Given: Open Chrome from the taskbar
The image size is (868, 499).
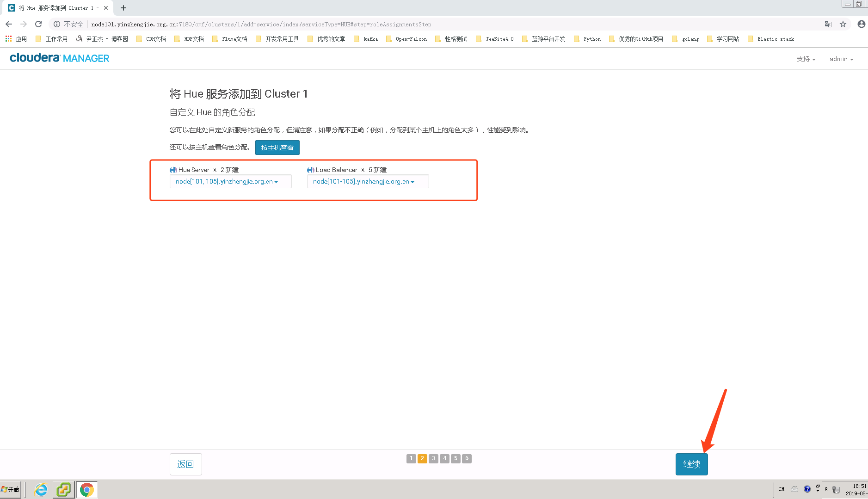Looking at the screenshot, I should point(86,489).
